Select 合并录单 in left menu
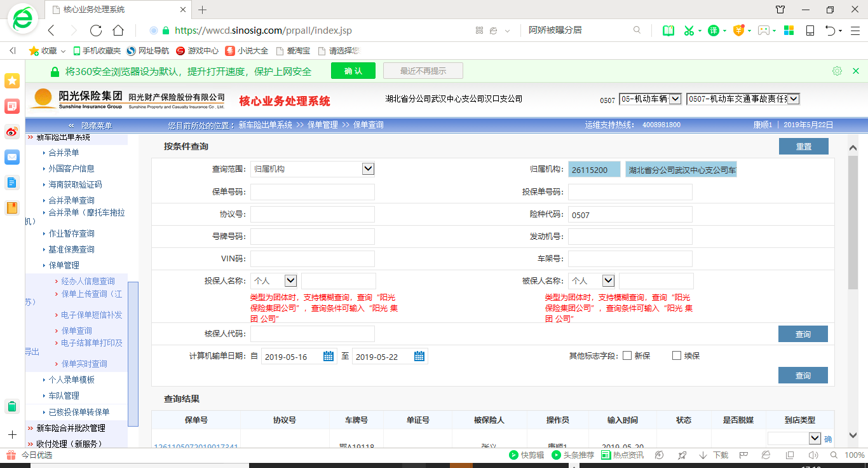Viewport: 868px width, 468px height. 64,153
